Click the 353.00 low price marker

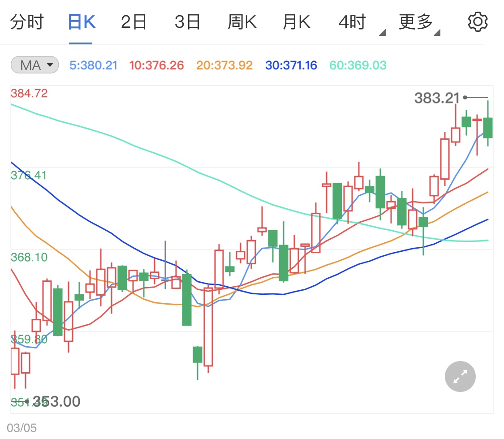[x=56, y=401]
